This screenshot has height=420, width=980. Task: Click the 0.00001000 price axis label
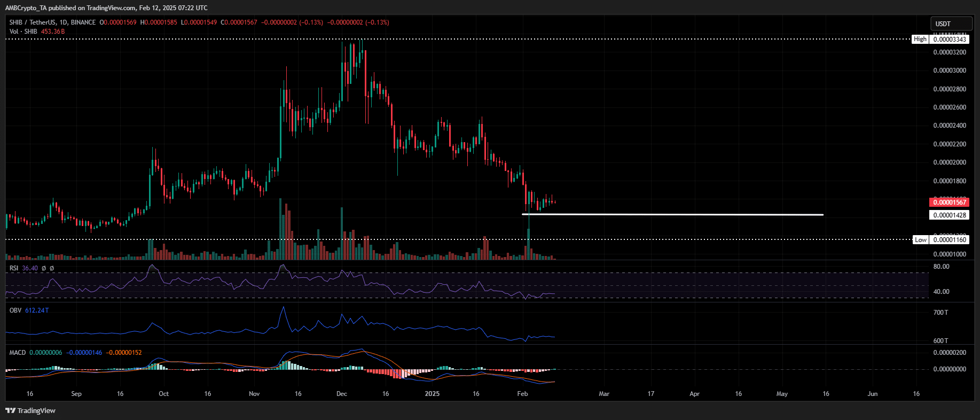(x=950, y=254)
